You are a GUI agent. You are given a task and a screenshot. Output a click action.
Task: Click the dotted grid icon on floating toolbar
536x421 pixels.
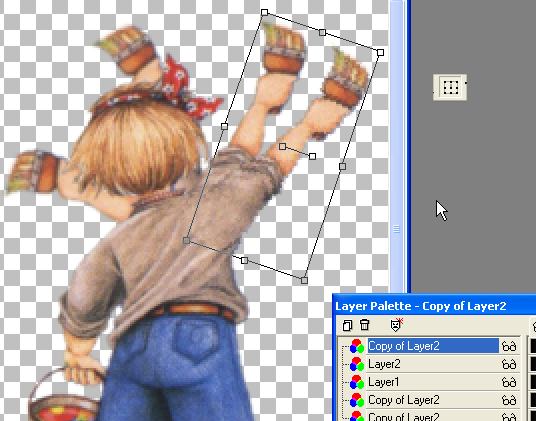click(x=450, y=87)
